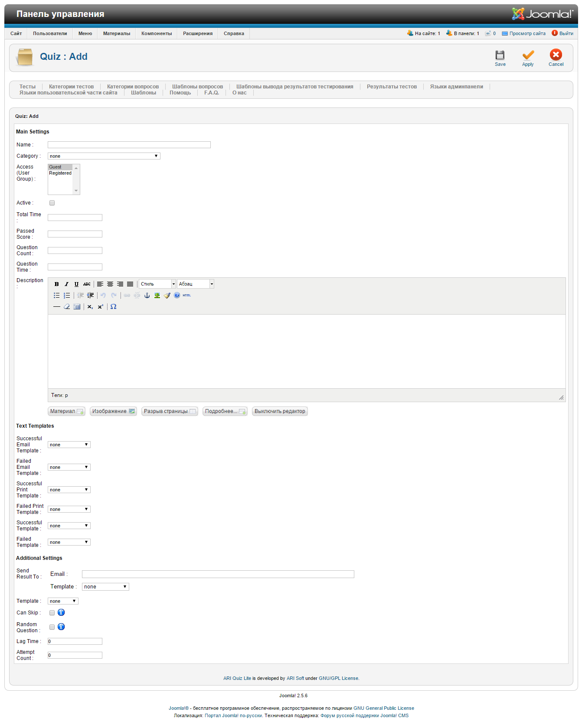Remove formatting with the eraser icon
The height and width of the screenshot is (728, 582).
[66, 307]
